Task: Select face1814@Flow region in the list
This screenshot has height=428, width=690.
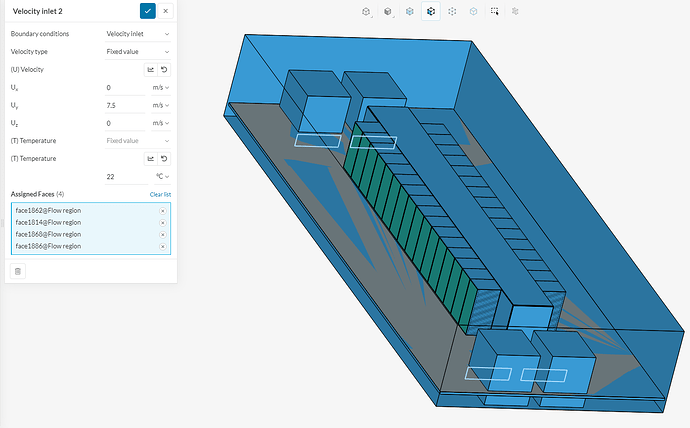Action: (x=48, y=223)
